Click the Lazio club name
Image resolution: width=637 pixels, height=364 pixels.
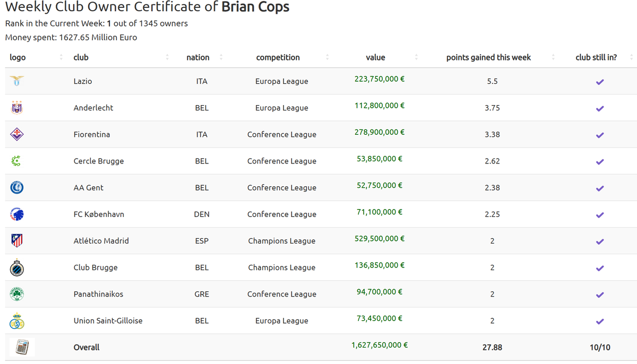pyautogui.click(x=83, y=81)
